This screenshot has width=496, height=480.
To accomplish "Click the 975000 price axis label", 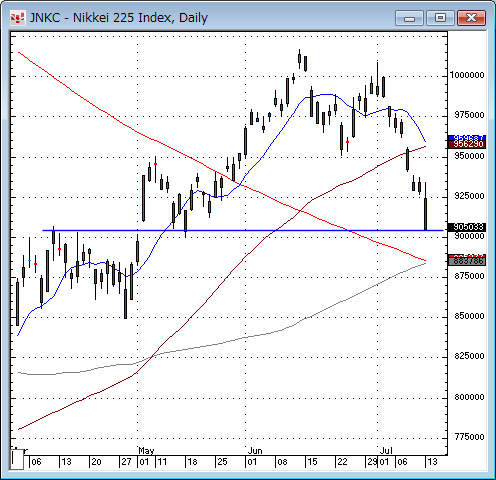I will click(x=469, y=115).
